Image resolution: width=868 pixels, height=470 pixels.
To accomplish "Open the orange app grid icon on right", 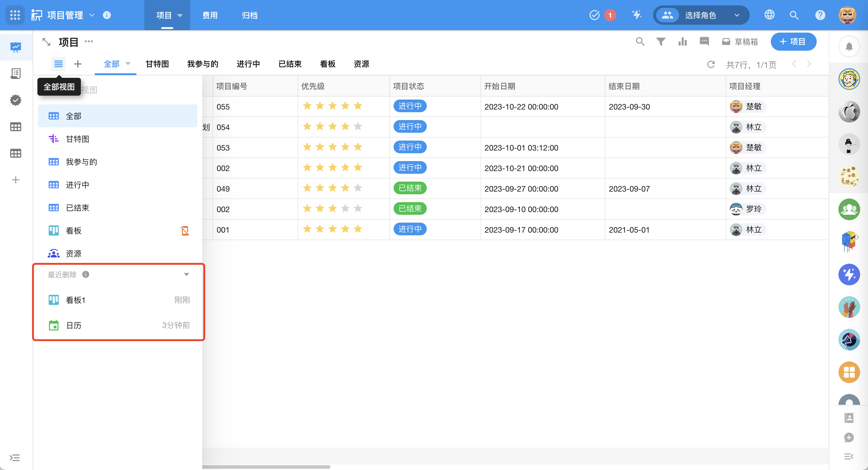I will [x=849, y=372].
